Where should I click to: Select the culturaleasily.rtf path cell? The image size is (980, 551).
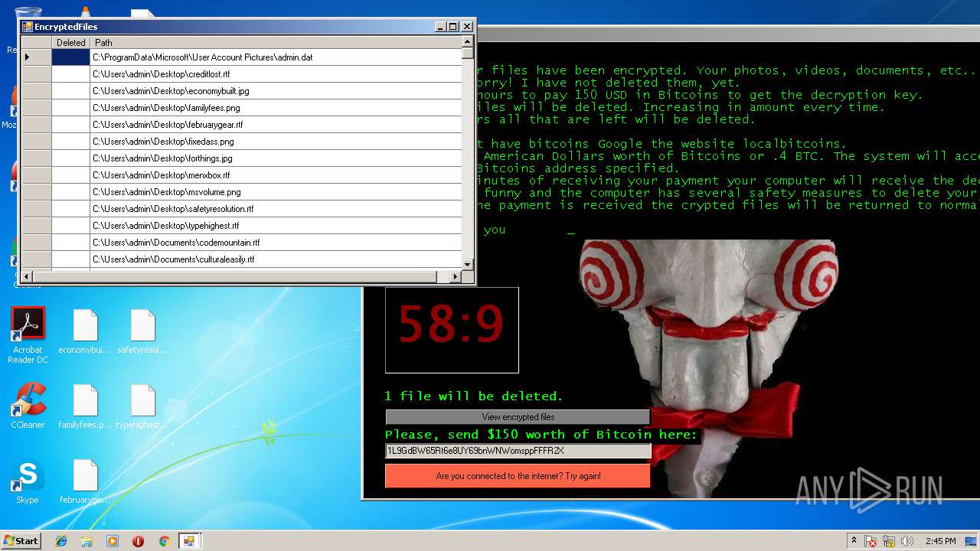[276, 259]
